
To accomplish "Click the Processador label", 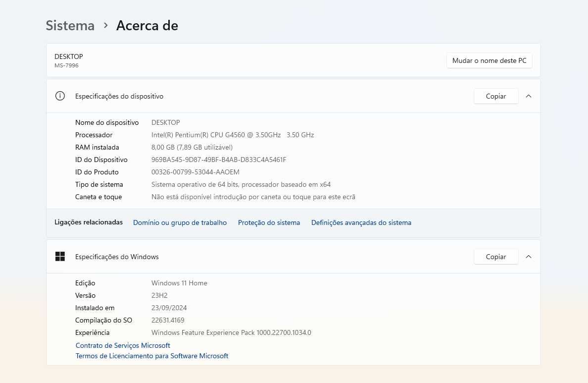I will click(x=94, y=135).
